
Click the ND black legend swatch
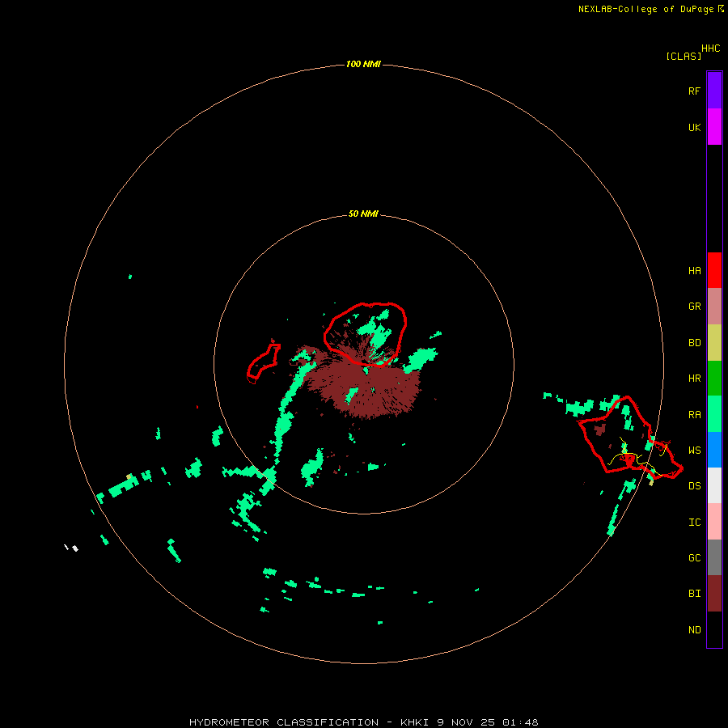tap(714, 629)
